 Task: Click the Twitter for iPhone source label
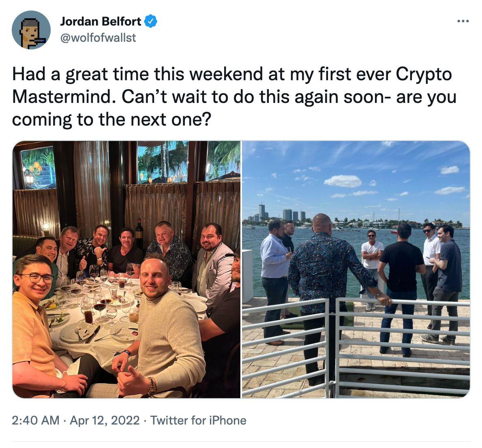pos(198,420)
